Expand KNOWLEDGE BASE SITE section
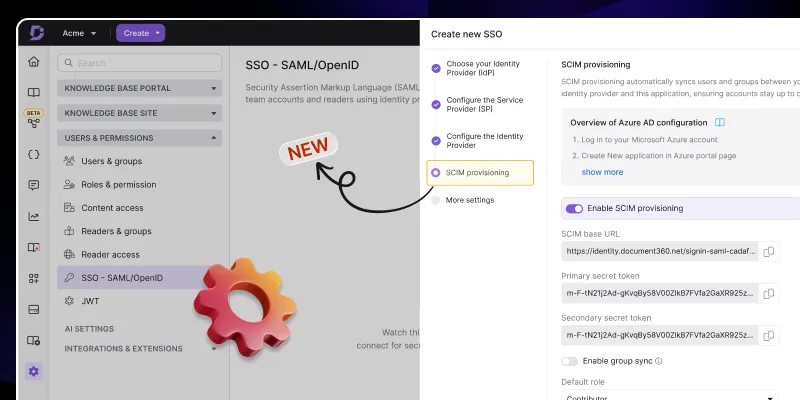 click(139, 113)
